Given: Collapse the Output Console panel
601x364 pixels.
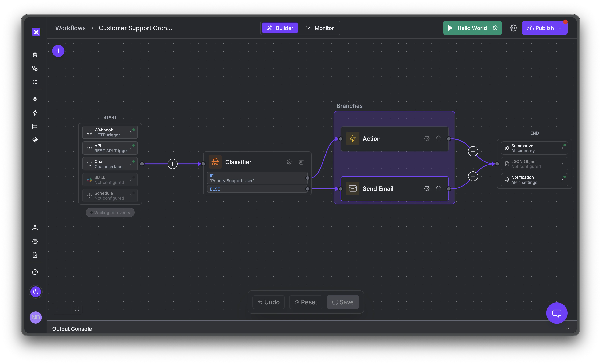Looking at the screenshot, I should coord(568,329).
